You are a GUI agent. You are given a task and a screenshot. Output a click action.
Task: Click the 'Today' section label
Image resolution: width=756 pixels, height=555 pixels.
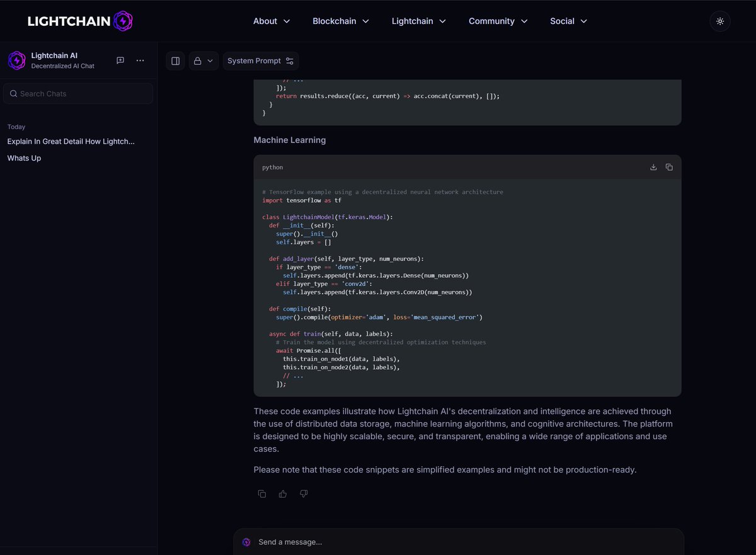pyautogui.click(x=16, y=127)
